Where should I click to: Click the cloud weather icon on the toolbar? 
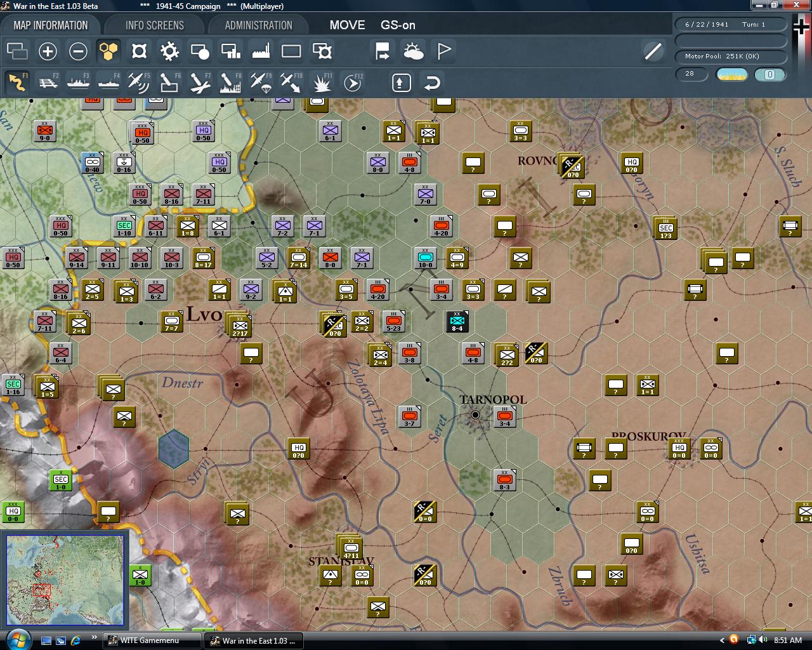pyautogui.click(x=414, y=51)
